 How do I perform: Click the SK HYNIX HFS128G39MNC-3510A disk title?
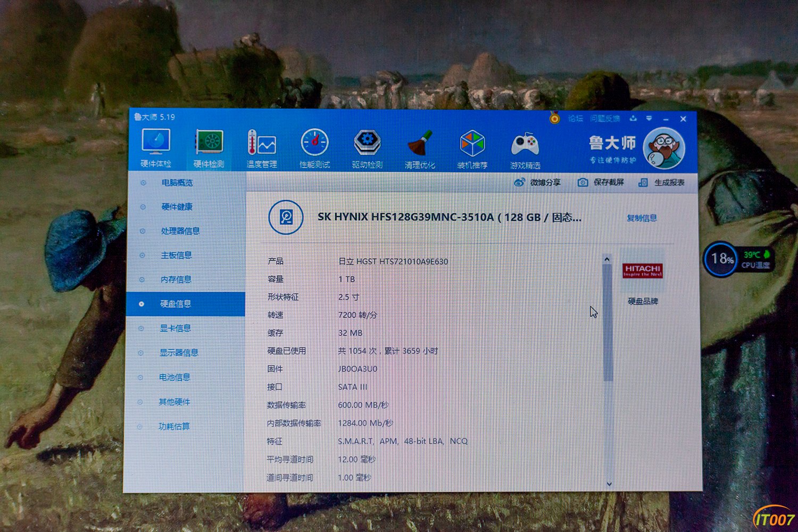(449, 217)
